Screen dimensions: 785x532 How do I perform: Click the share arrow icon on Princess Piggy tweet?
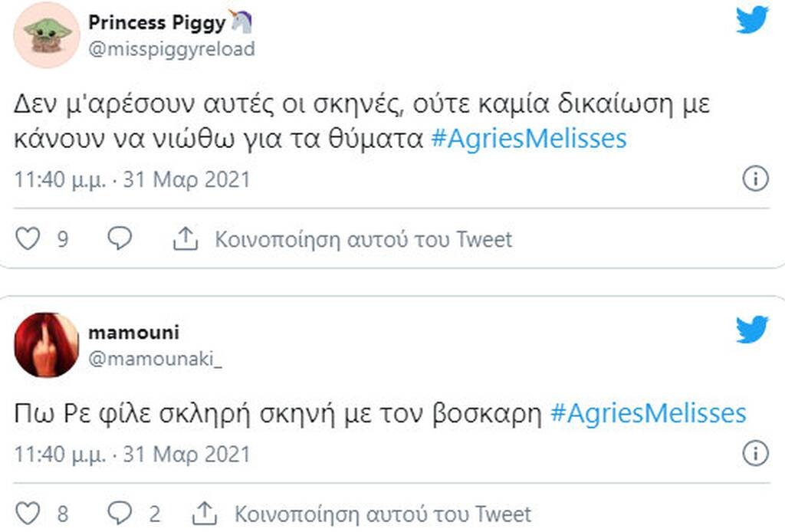[186, 238]
